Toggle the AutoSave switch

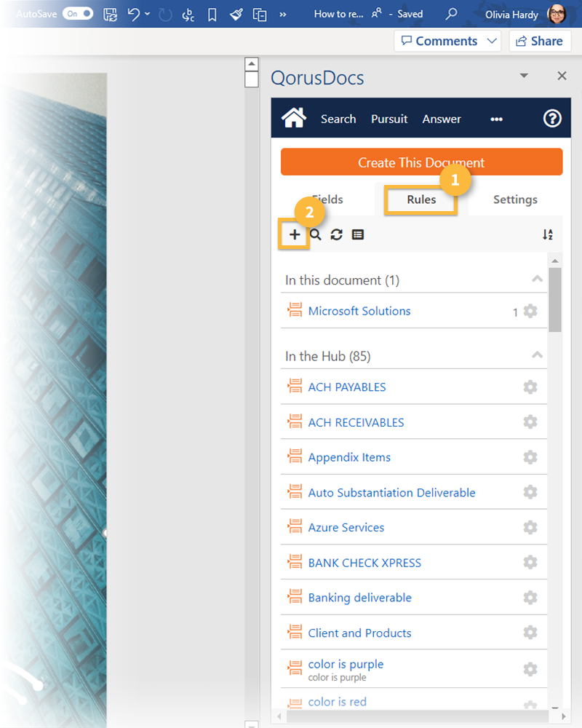point(77,14)
